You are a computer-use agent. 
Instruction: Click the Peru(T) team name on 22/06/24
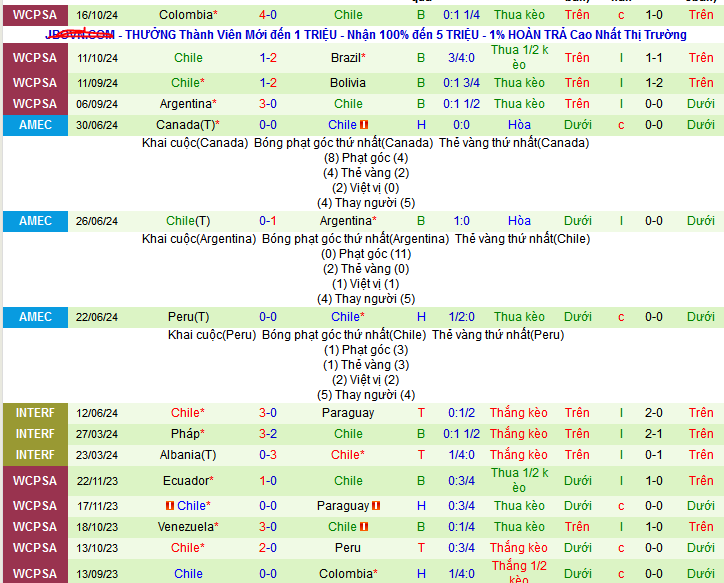click(x=187, y=317)
